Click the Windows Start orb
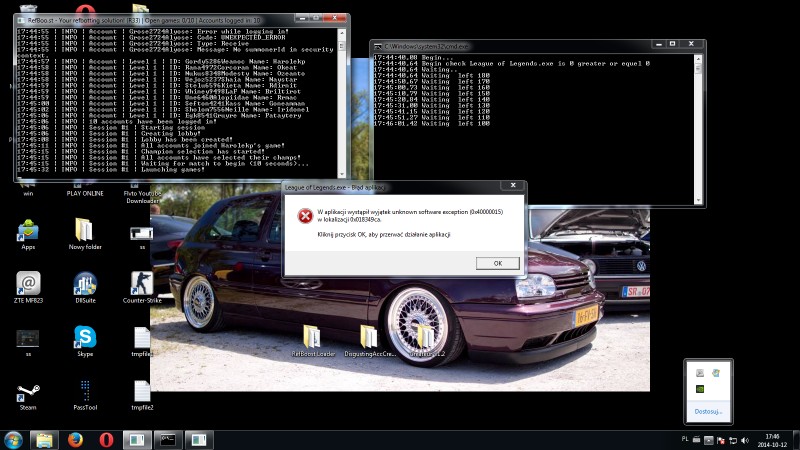This screenshot has height=450, width=800. coord(13,440)
